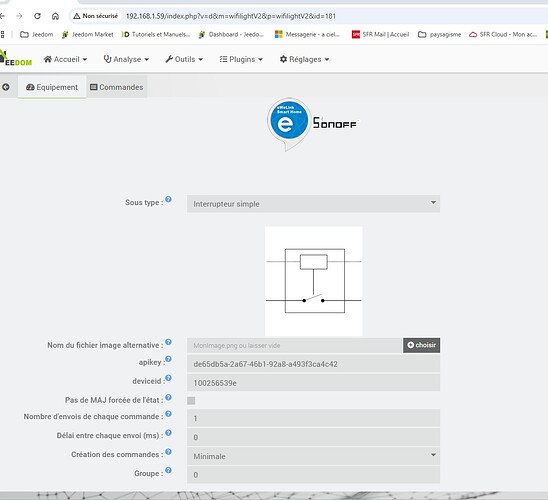Viewport: 548px width, 500px height.
Task: Click the Groupe field
Action: pos(313,475)
